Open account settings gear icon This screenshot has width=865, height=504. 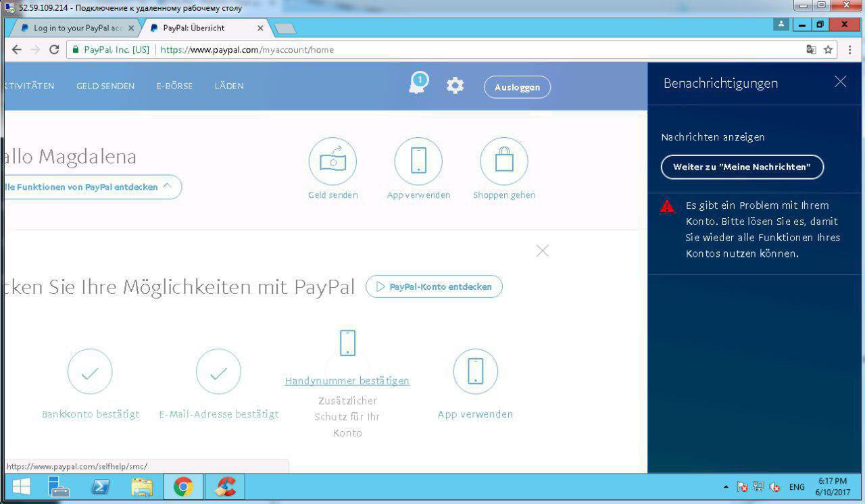point(455,85)
